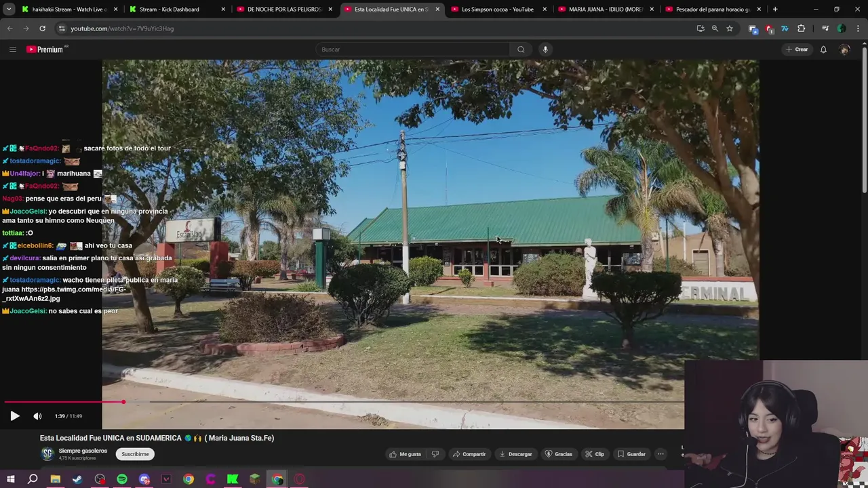
Task: Open YouTube notifications bell
Action: tap(823, 49)
